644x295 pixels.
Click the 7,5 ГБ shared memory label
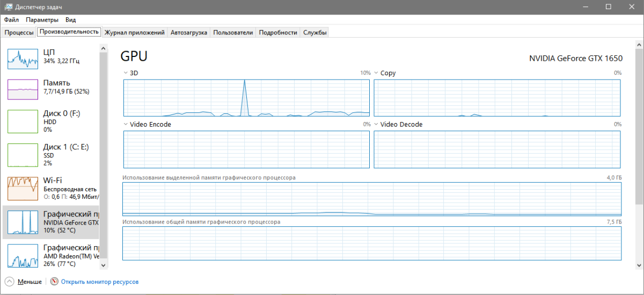coord(614,222)
